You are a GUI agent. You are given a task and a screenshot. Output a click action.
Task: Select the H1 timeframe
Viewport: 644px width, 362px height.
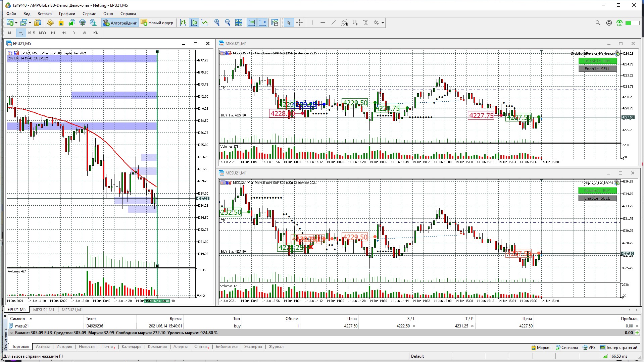click(x=53, y=33)
